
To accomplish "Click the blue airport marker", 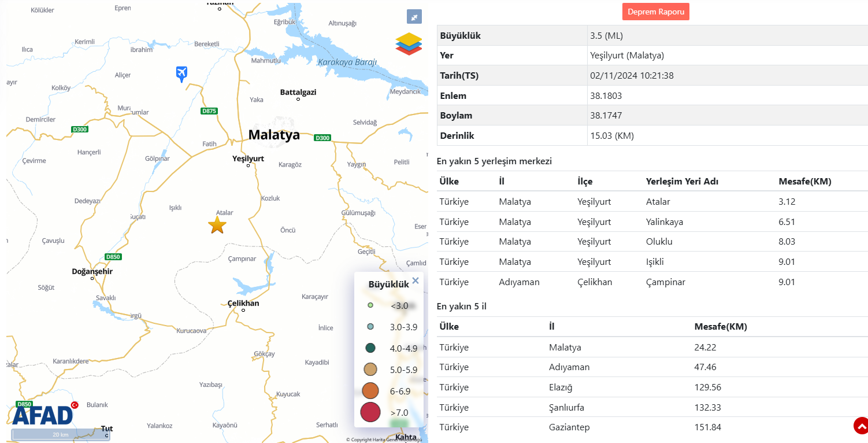I will tap(181, 73).
